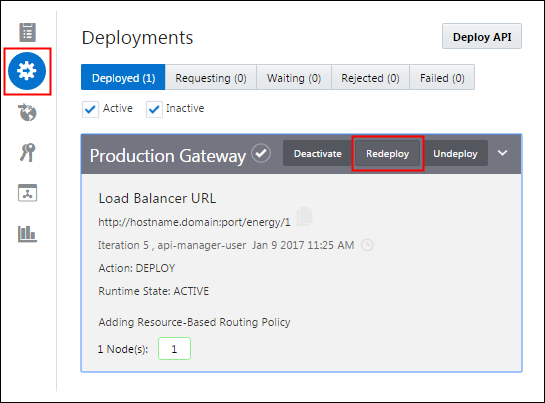Click the Load Balancer URL heading

tap(157, 198)
